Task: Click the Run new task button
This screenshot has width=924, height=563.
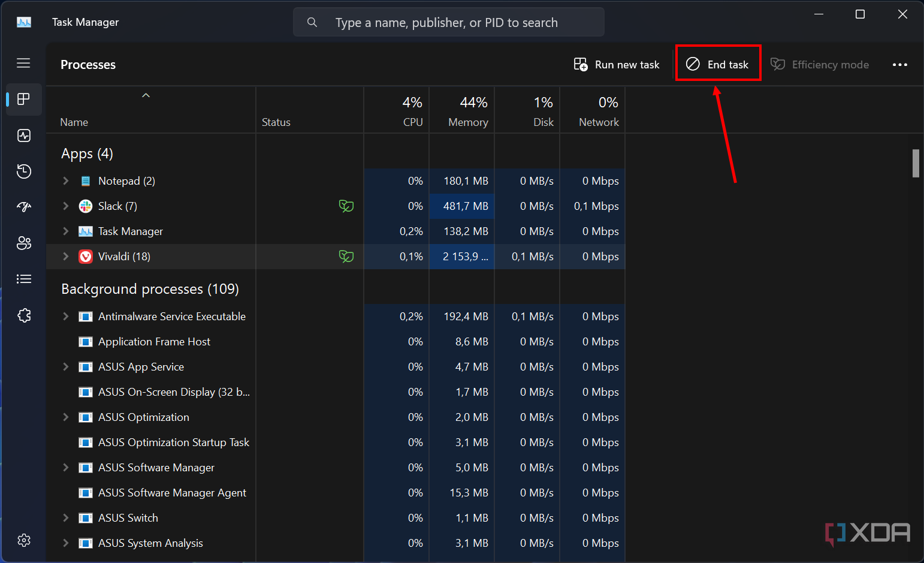Action: tap(617, 65)
